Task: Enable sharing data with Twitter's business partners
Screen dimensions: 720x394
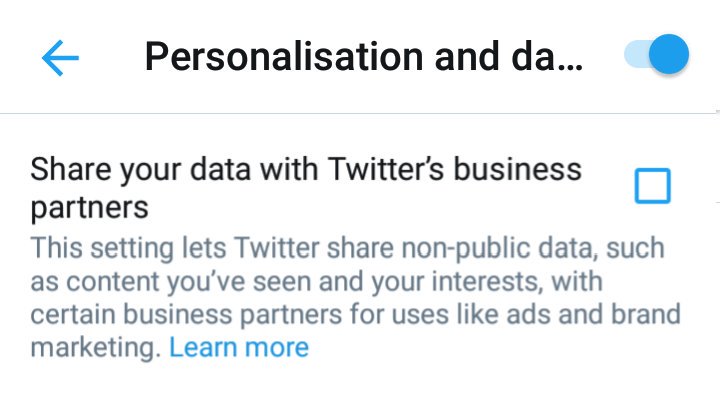Action: pyautogui.click(x=652, y=186)
